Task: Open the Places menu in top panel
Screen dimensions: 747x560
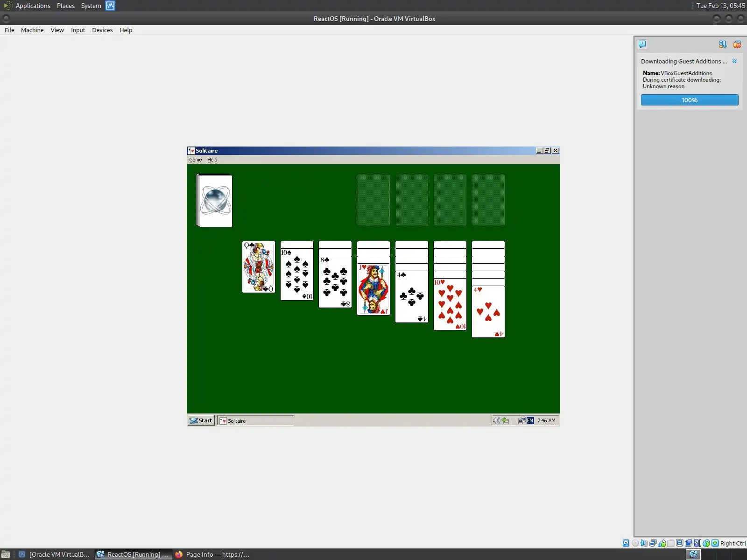Action: click(66, 6)
